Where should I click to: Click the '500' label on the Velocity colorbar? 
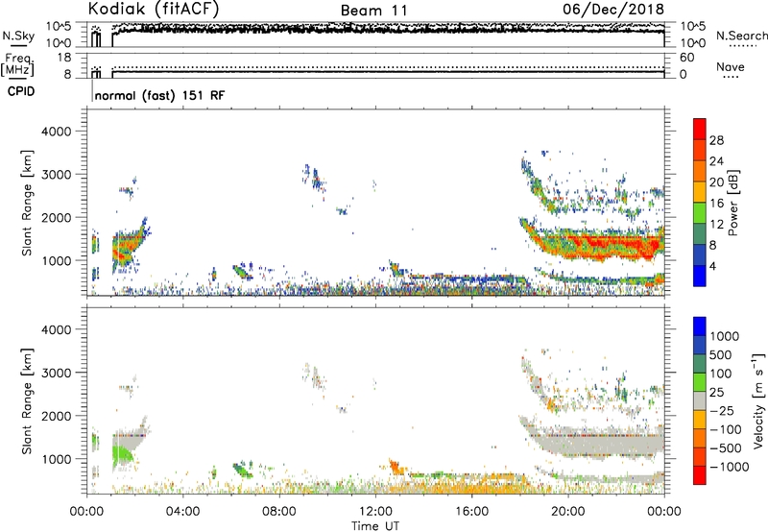pyautogui.click(x=721, y=355)
